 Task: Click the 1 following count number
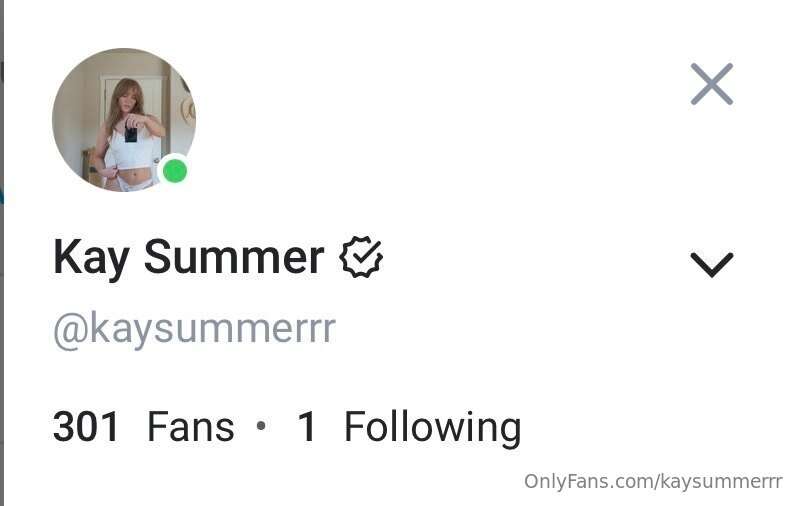point(307,427)
